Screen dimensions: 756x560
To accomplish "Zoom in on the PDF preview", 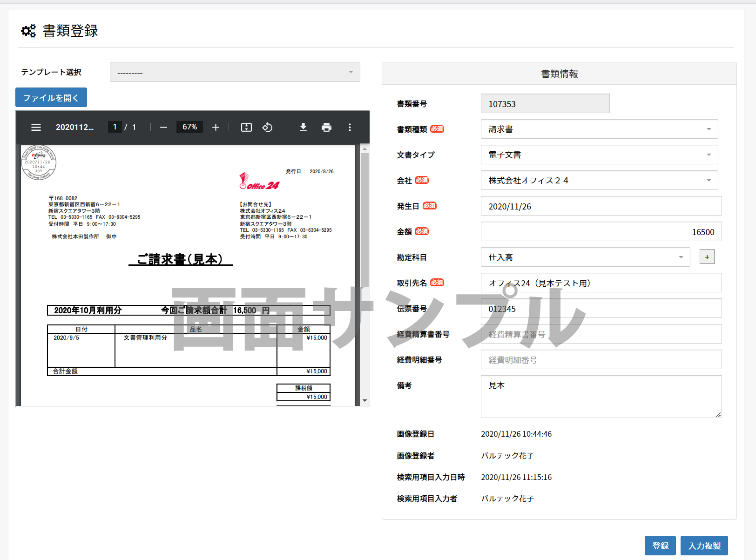I will [216, 127].
